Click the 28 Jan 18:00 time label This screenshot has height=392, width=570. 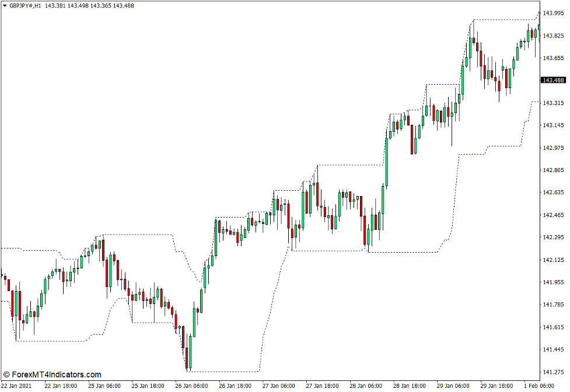tap(409, 386)
